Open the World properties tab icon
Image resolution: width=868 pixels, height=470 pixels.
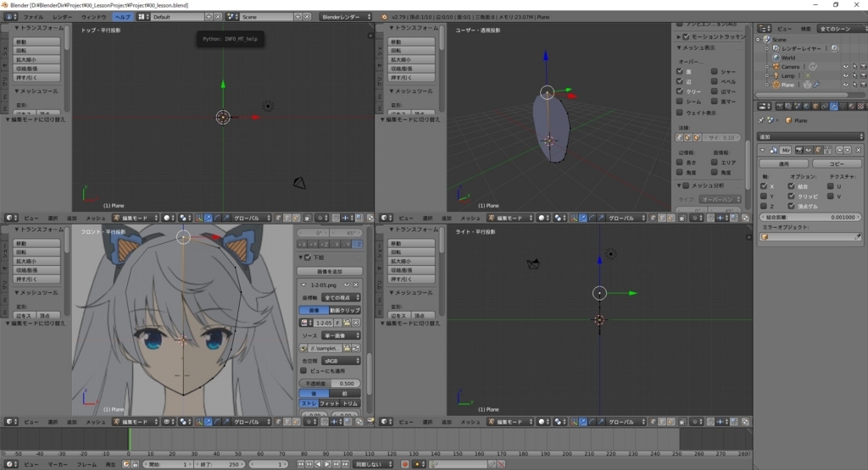[x=806, y=106]
